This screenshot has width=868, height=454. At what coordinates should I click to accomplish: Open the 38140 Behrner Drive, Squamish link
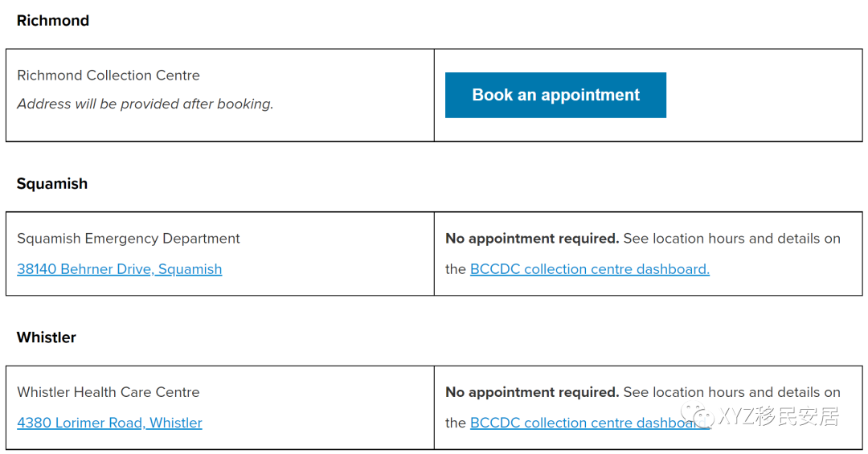(119, 269)
